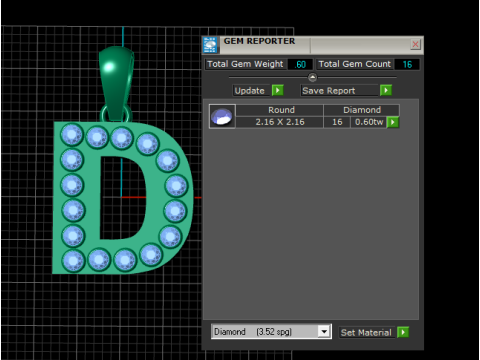Viewport: 480px width, 360px height.
Task: Click the Update button
Action: (252, 91)
